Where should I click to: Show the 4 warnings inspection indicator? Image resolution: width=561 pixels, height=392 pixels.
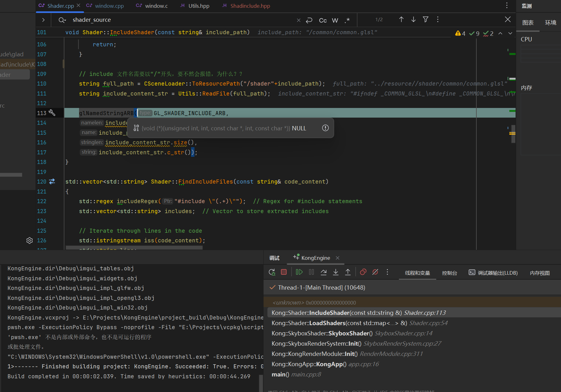click(460, 33)
